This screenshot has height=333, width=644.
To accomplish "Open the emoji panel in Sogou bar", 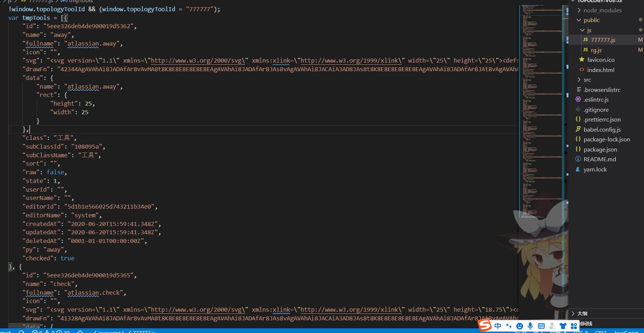I will point(520,326).
